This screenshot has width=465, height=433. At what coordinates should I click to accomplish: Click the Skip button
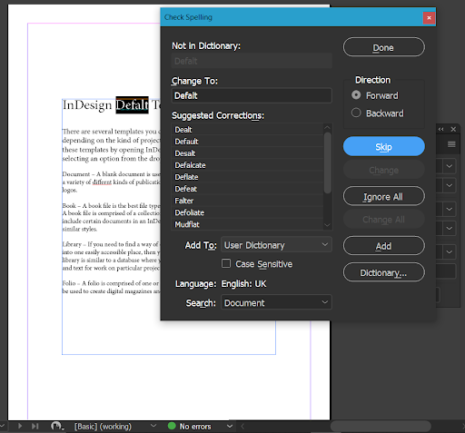[x=384, y=146]
